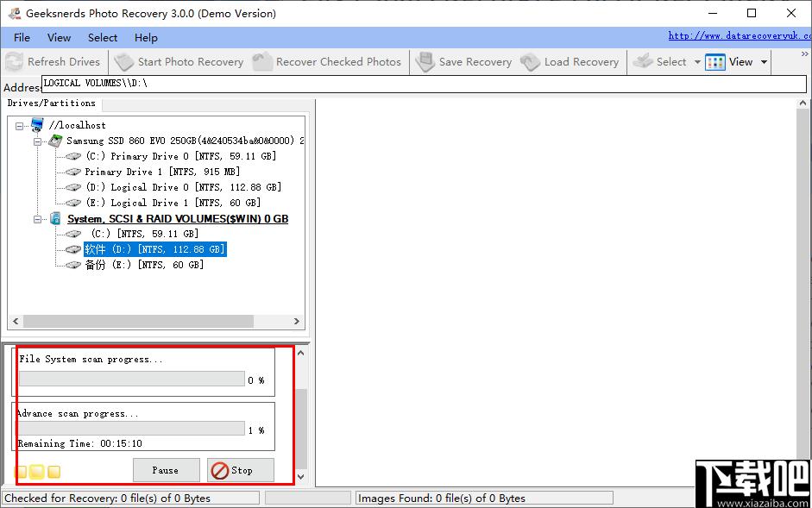Select the Samsung SSD 860 EVO drive icon
Screen dimensions: 812x508
coord(55,141)
